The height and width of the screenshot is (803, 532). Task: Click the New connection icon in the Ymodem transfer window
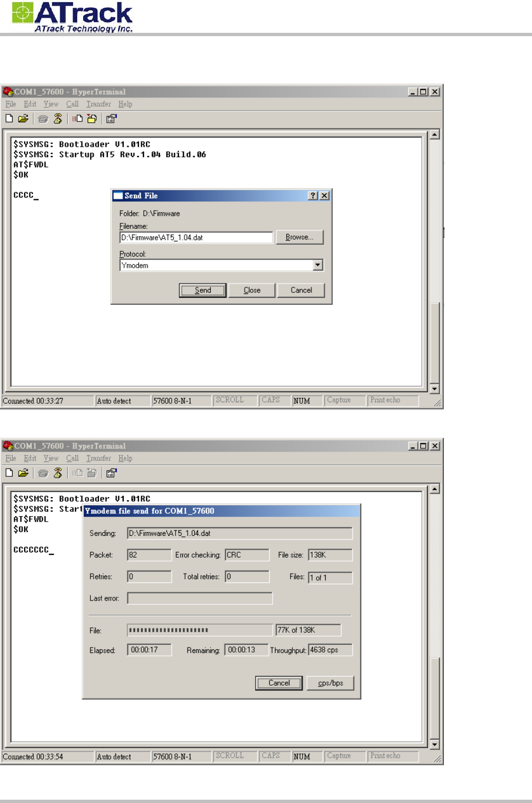9,473
